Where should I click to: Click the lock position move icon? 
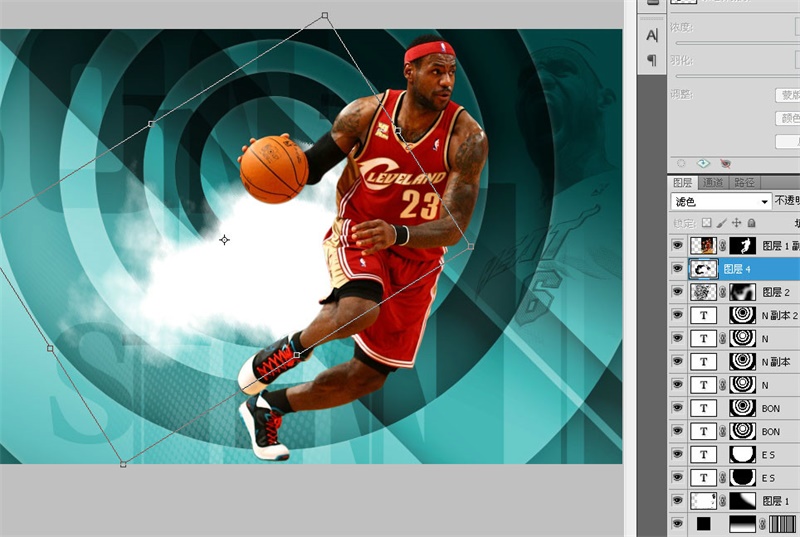736,223
